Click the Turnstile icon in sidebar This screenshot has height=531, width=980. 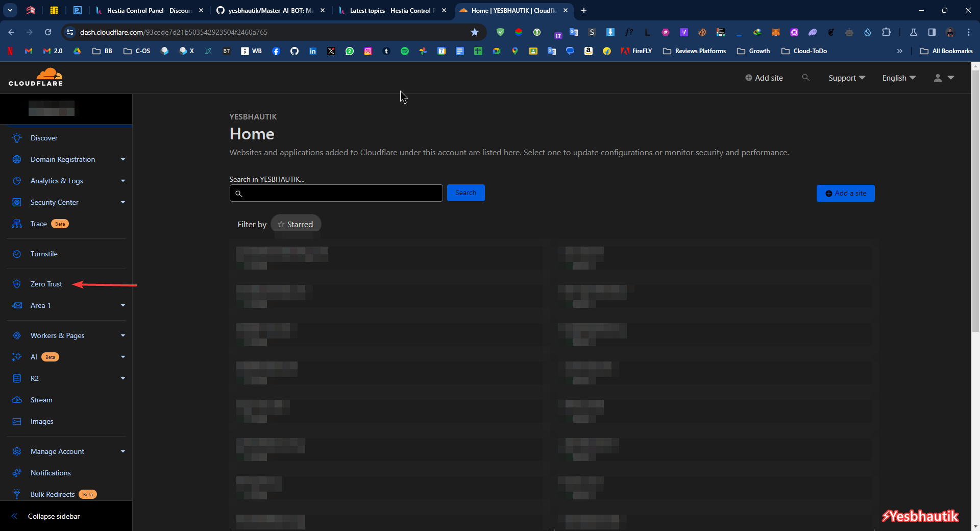(17, 254)
